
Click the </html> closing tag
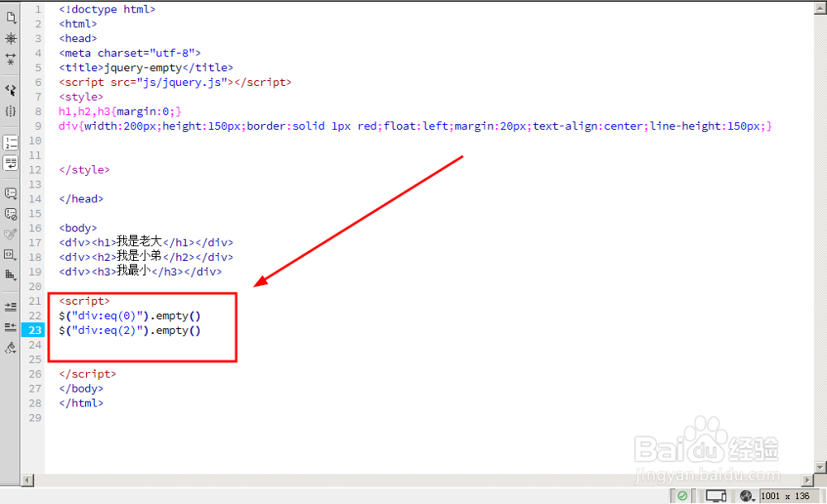tap(81, 402)
